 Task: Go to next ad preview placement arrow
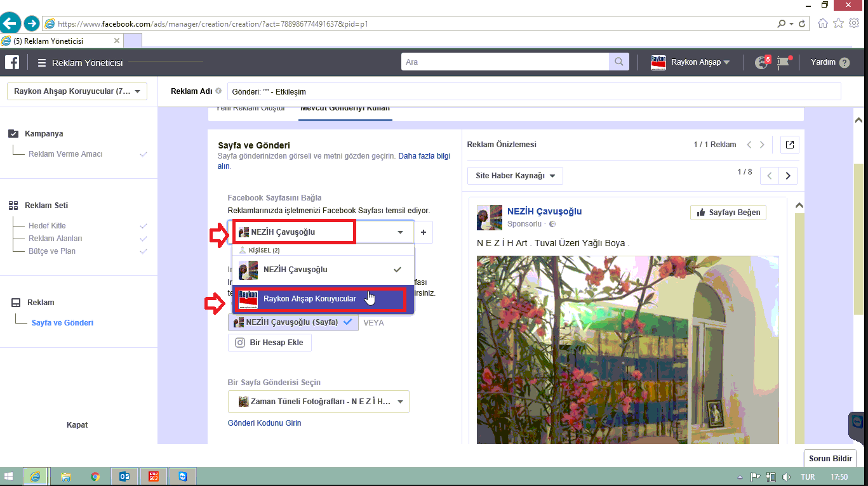point(788,176)
